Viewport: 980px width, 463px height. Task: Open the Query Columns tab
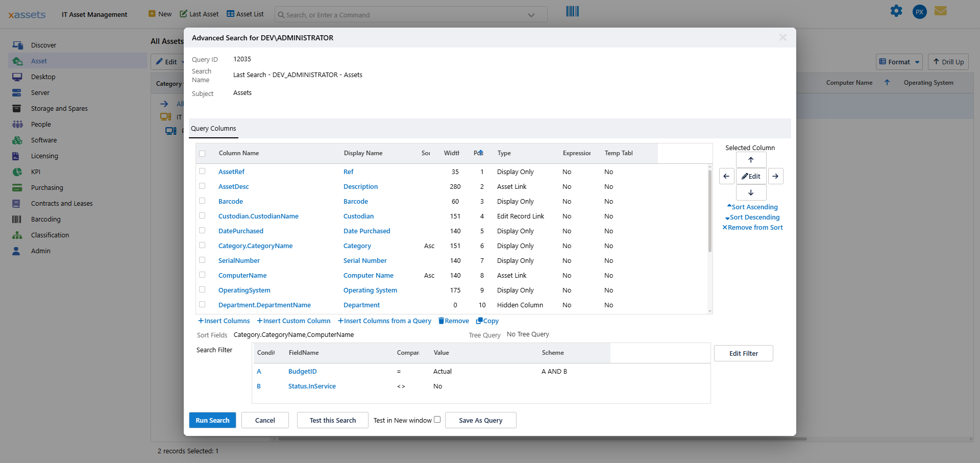click(213, 129)
